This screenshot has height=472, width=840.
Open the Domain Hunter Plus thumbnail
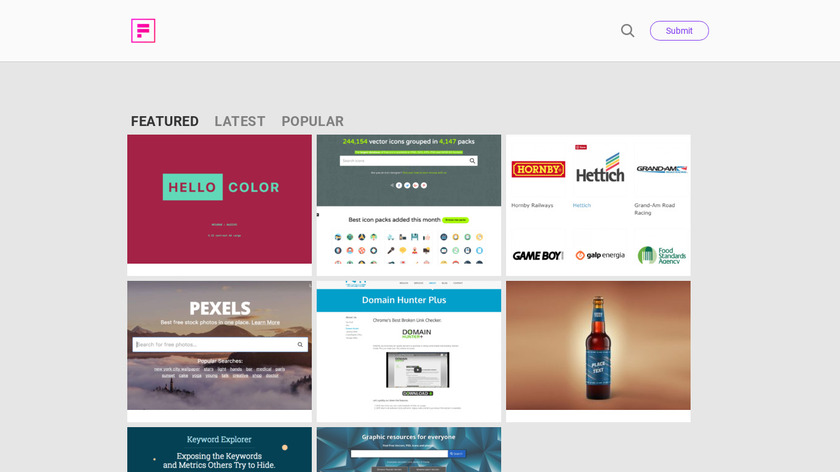click(x=409, y=350)
